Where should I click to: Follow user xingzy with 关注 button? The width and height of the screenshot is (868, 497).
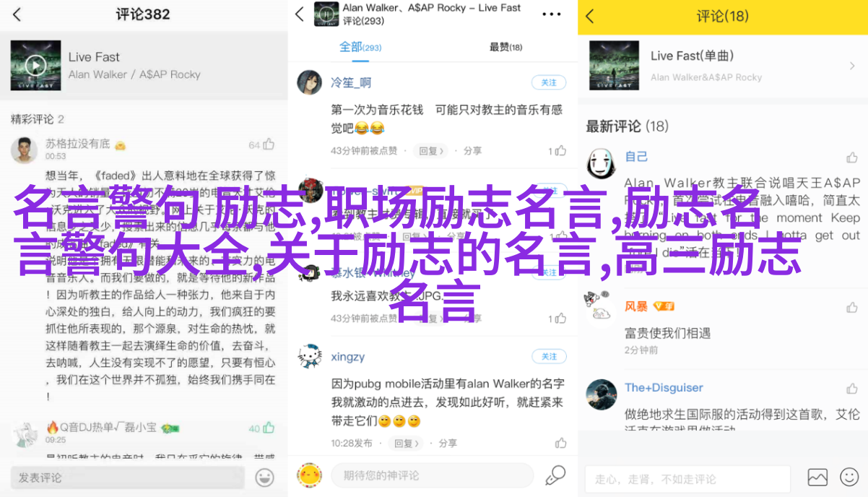(x=549, y=356)
